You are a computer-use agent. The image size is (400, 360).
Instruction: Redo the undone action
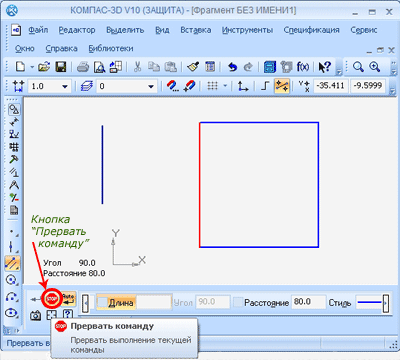248,67
